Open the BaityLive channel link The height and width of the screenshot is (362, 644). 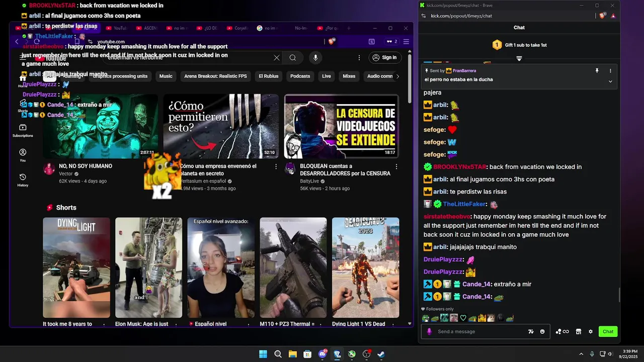pyautogui.click(x=309, y=181)
